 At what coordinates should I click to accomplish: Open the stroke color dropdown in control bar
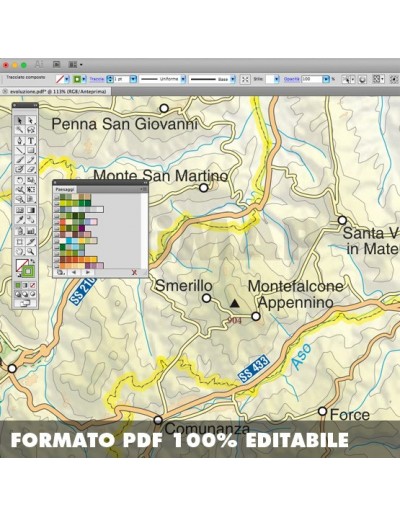pos(85,79)
